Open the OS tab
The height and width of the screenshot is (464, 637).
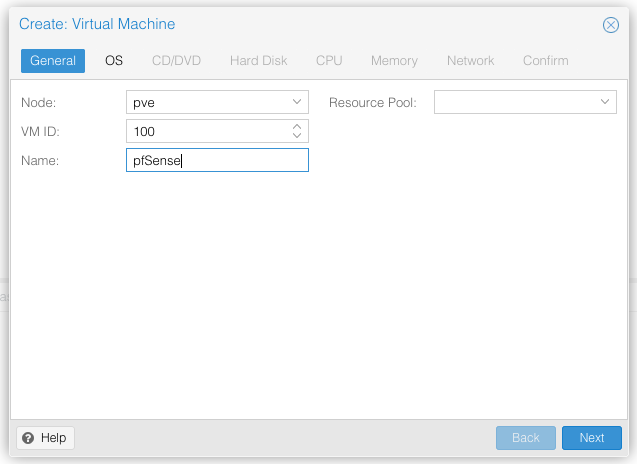[114, 61]
